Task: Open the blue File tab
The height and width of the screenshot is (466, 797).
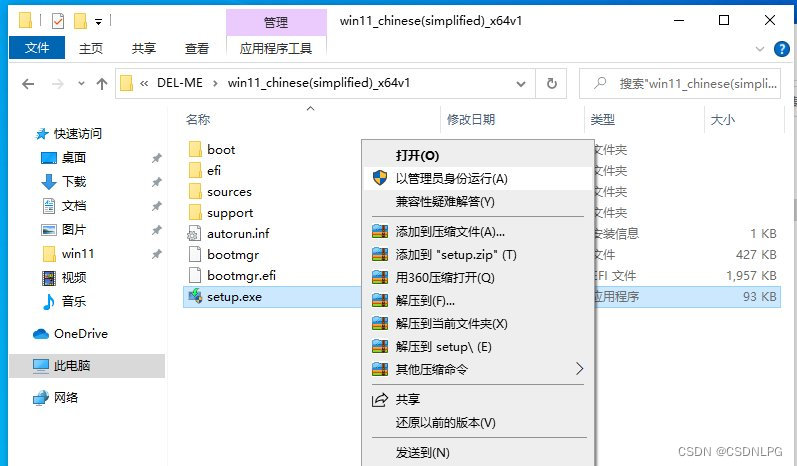Action: point(37,48)
